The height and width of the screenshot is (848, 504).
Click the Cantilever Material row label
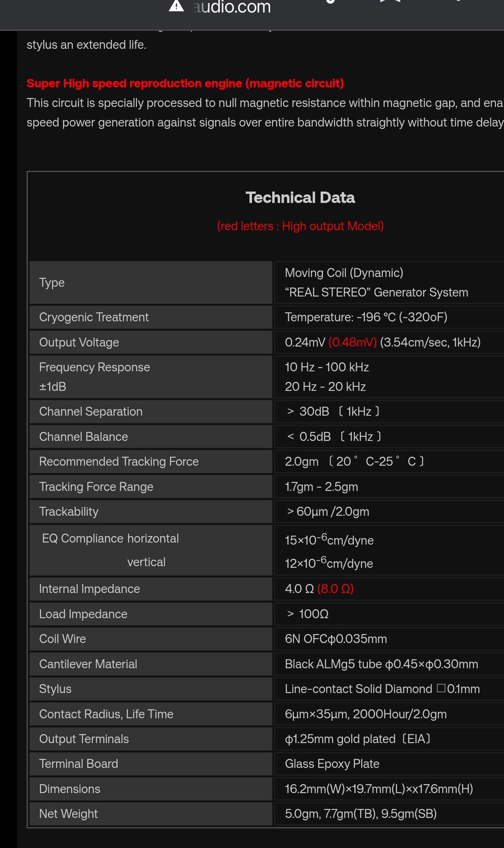[x=88, y=664]
